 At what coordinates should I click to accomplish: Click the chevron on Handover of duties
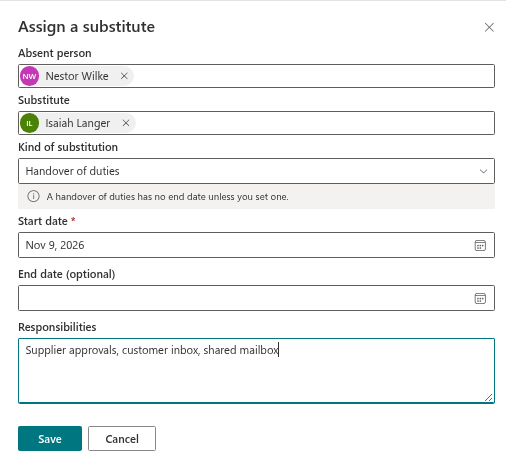pos(483,171)
